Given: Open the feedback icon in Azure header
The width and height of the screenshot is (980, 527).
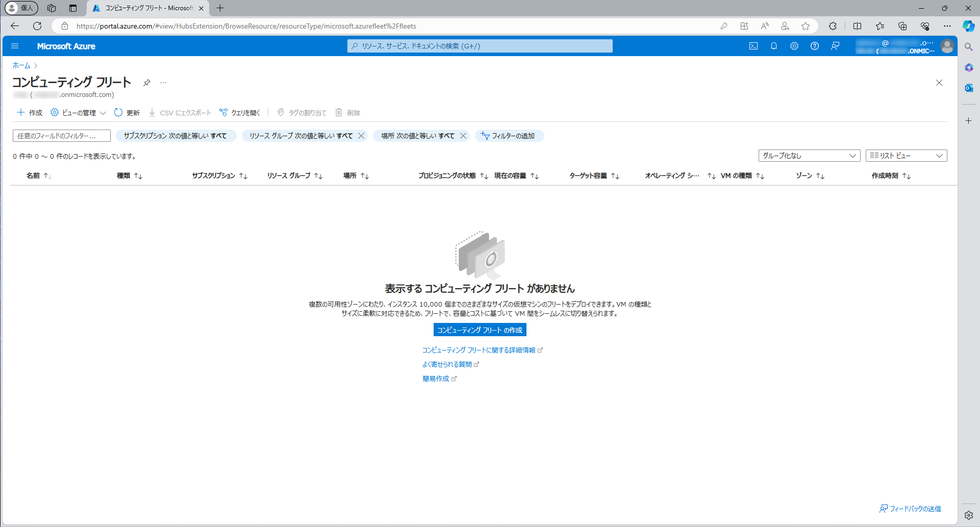Looking at the screenshot, I should (835, 46).
